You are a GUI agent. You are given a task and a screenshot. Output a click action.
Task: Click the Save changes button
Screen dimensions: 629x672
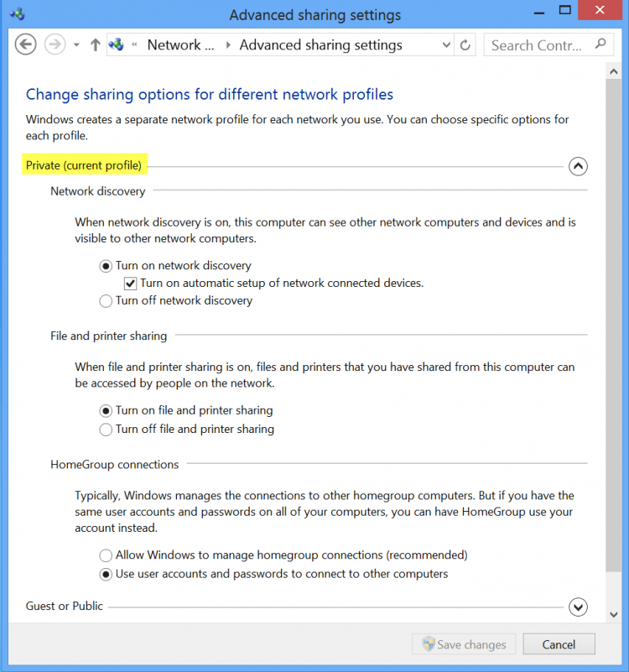pos(464,644)
